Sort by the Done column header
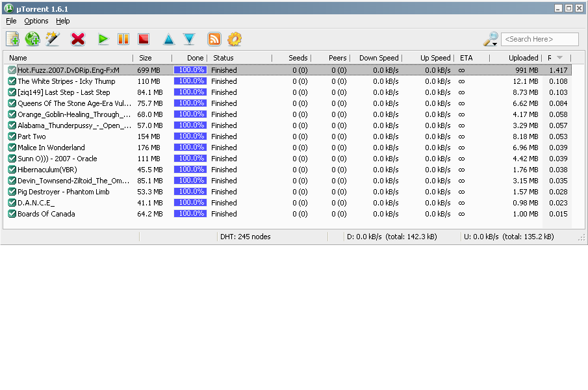The width and height of the screenshot is (588, 390). click(190, 58)
